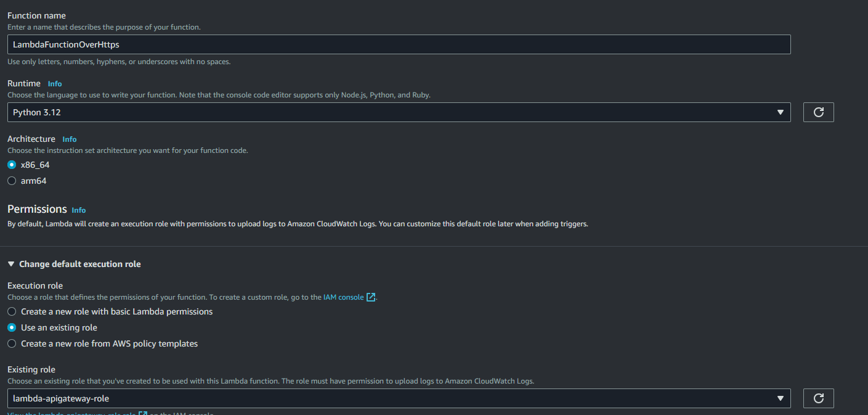
Task: Click the Runtime dropdown arrow icon
Action: 781,112
